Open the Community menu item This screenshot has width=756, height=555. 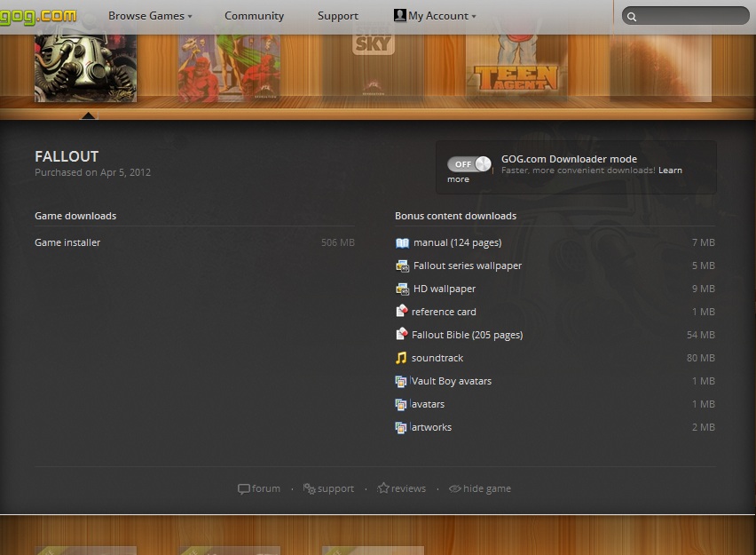click(x=254, y=16)
